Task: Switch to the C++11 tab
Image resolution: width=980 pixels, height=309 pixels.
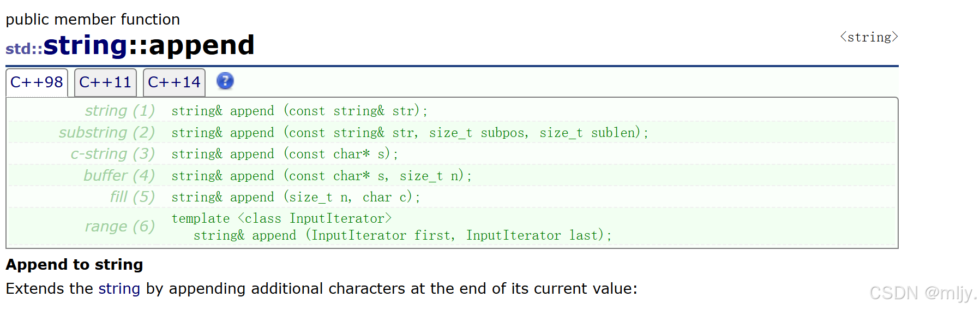Action: click(x=105, y=82)
